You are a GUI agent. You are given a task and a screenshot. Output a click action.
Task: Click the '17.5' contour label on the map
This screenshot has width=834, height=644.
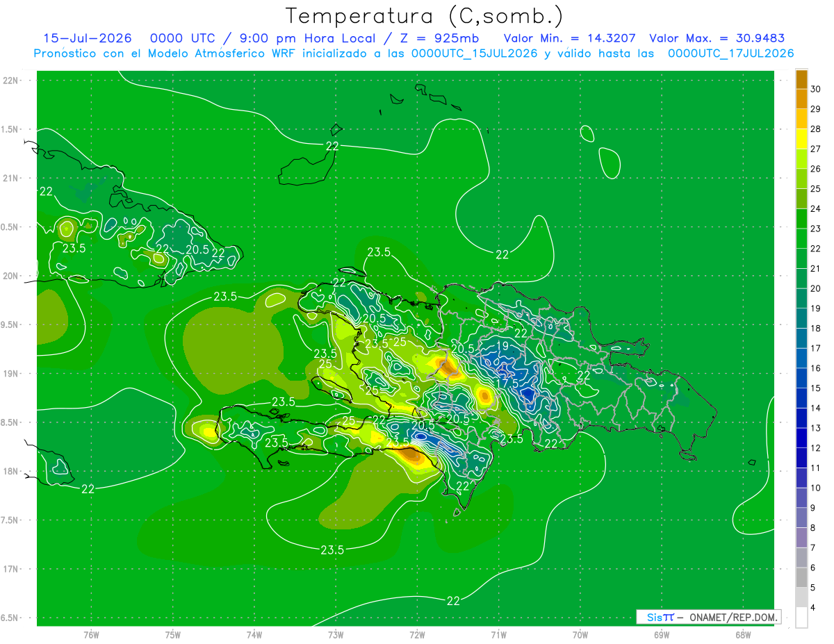[x=507, y=383]
